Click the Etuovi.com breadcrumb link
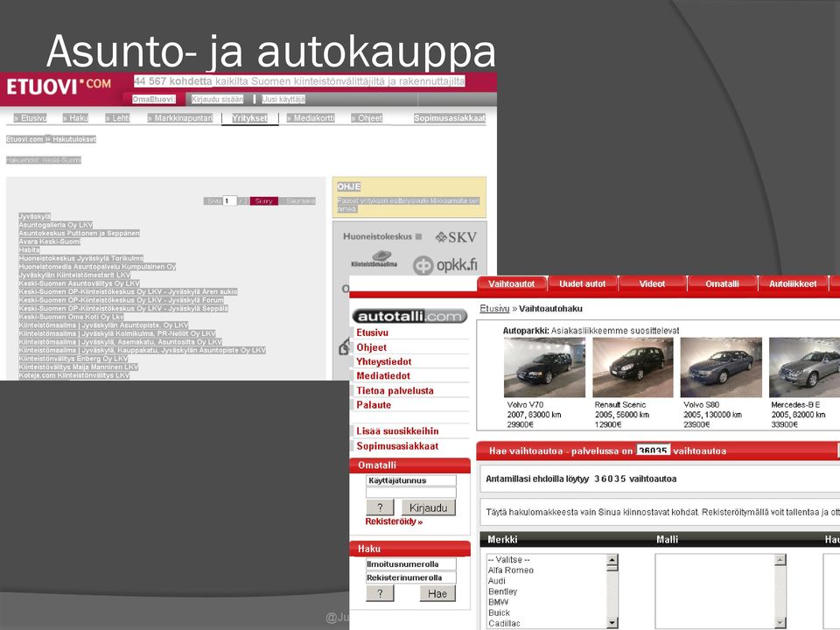This screenshot has width=840, height=630. click(24, 139)
